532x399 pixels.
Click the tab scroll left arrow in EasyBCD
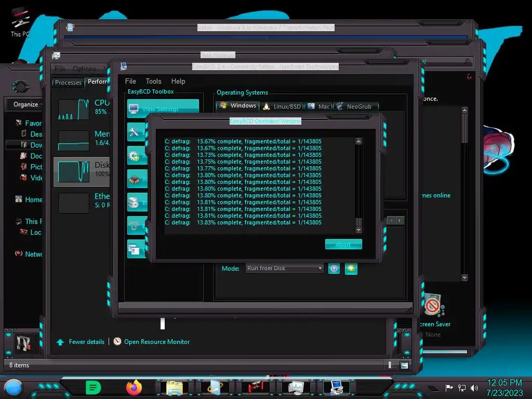(x=392, y=220)
